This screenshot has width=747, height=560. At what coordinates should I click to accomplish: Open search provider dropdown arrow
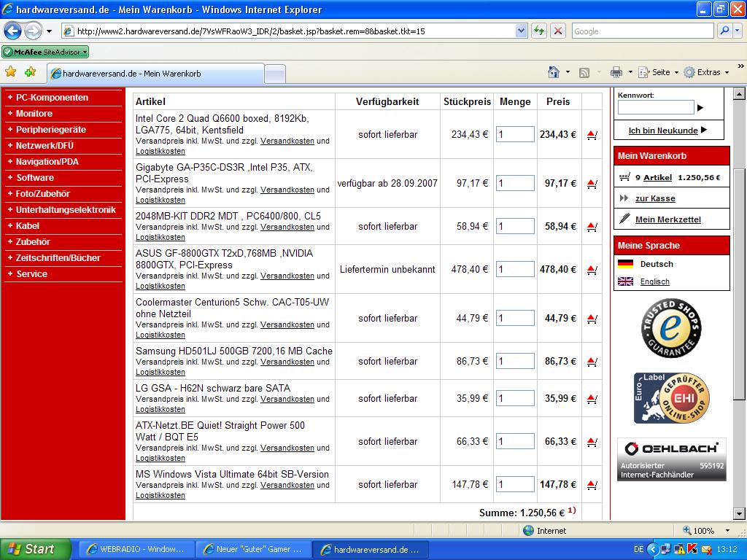tap(738, 31)
